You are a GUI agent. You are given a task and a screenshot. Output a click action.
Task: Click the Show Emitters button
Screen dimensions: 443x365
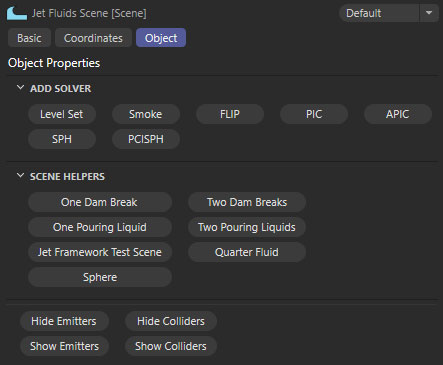pyautogui.click(x=64, y=346)
